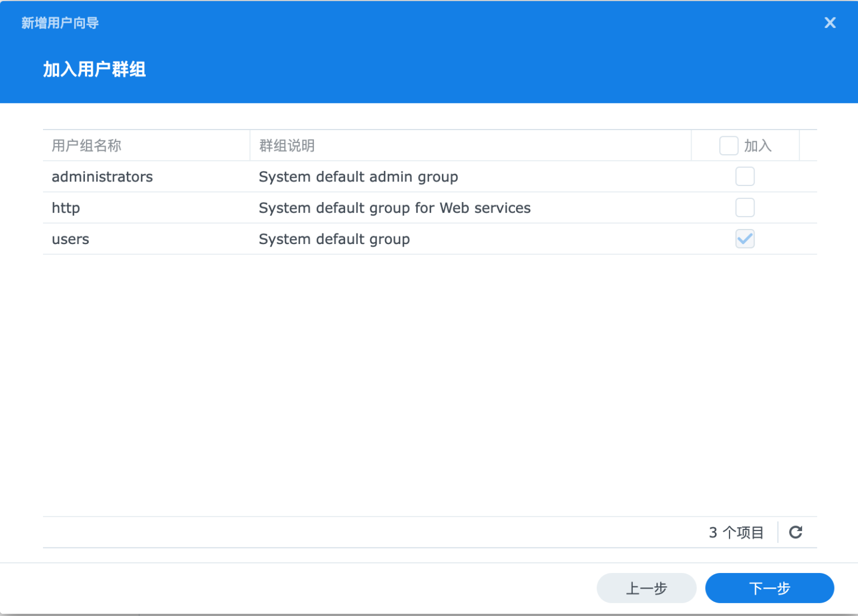
Task: Click the 群组说明 column header
Action: pyautogui.click(x=287, y=145)
